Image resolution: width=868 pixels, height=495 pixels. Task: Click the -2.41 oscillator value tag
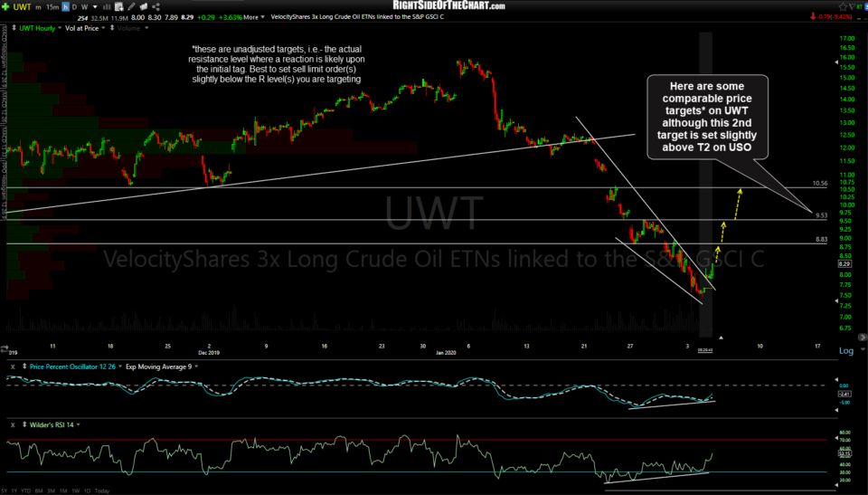coord(844,395)
